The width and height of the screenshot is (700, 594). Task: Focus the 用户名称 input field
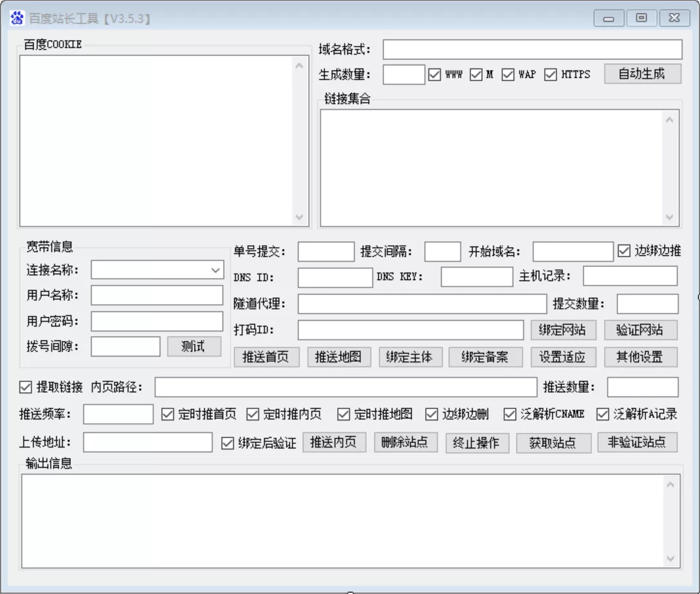click(x=157, y=295)
